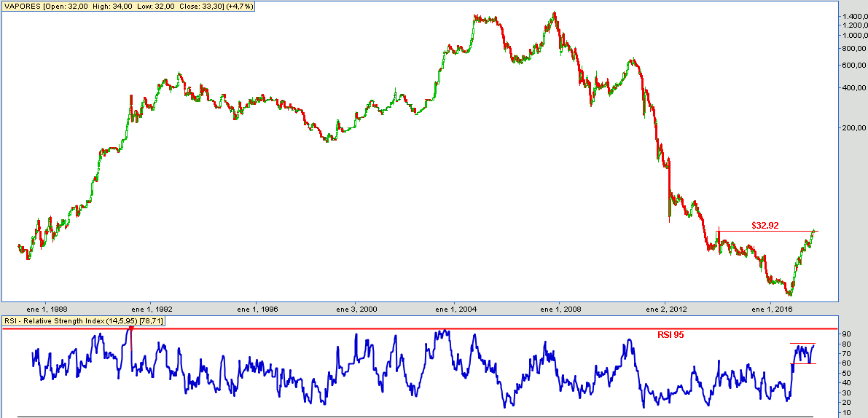868x418 pixels.
Task: Click the 1.200,0 price axis value
Action: click(x=854, y=25)
